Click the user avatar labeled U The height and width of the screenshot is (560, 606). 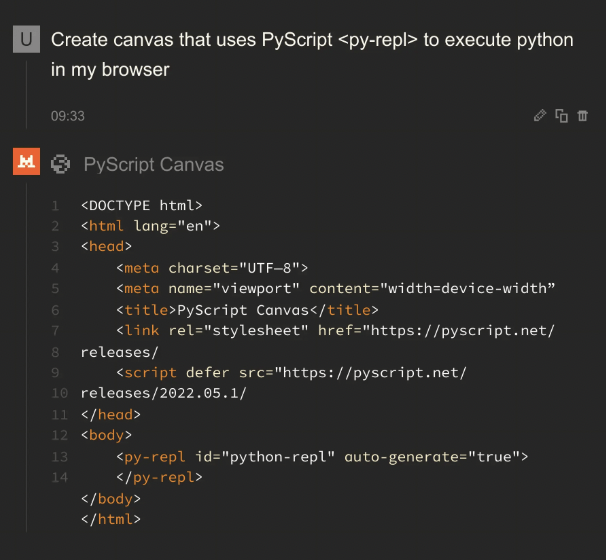(x=26, y=40)
